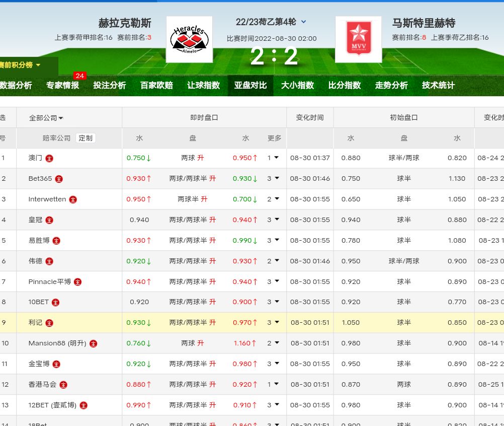Click the red 主 icon beside 皇冠
Screen dimensions: 504x426
coord(49,220)
